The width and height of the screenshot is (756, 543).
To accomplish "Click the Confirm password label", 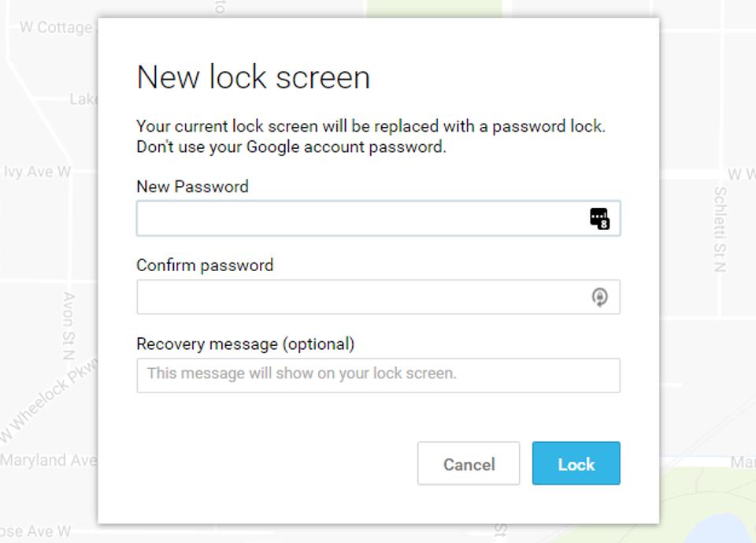I will [205, 265].
